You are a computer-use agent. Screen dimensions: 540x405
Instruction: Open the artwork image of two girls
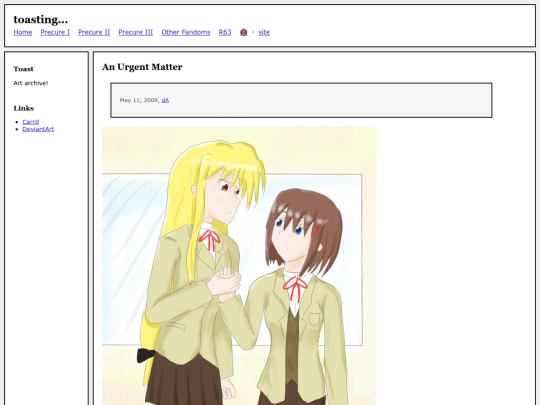point(239,266)
